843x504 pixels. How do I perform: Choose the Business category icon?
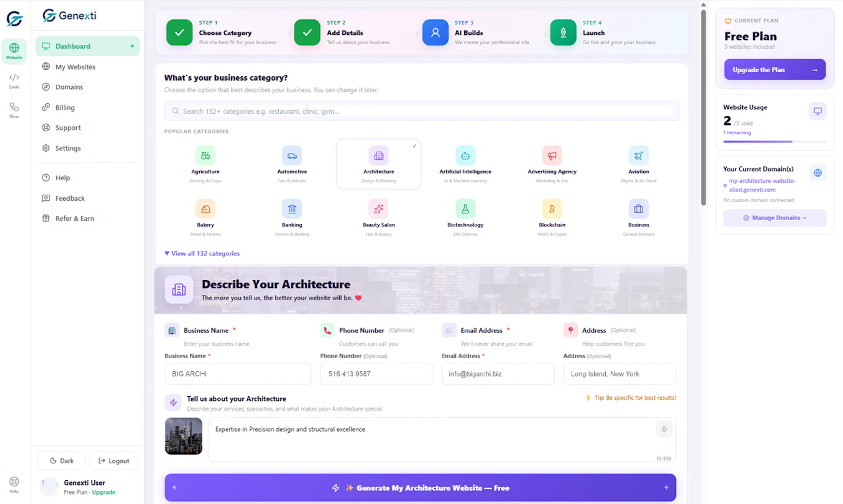[x=639, y=209]
